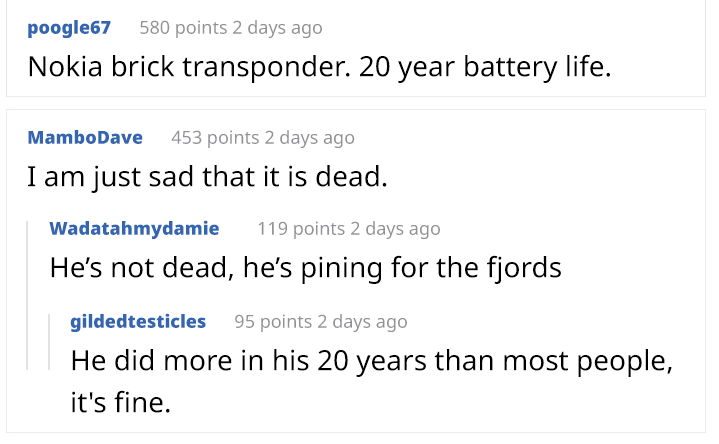Click the 'I am just sad' comment text
The height and width of the screenshot is (444, 719).
[207, 177]
